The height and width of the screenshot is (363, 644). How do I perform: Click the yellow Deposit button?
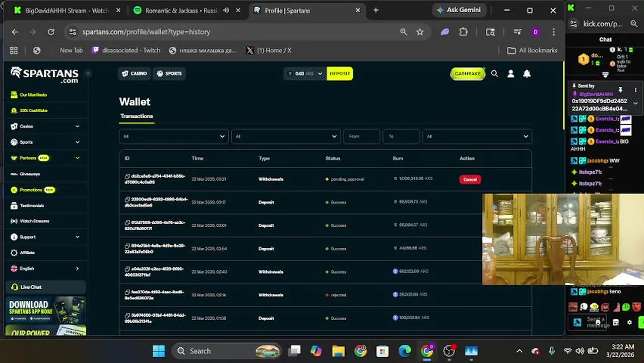[x=340, y=74]
